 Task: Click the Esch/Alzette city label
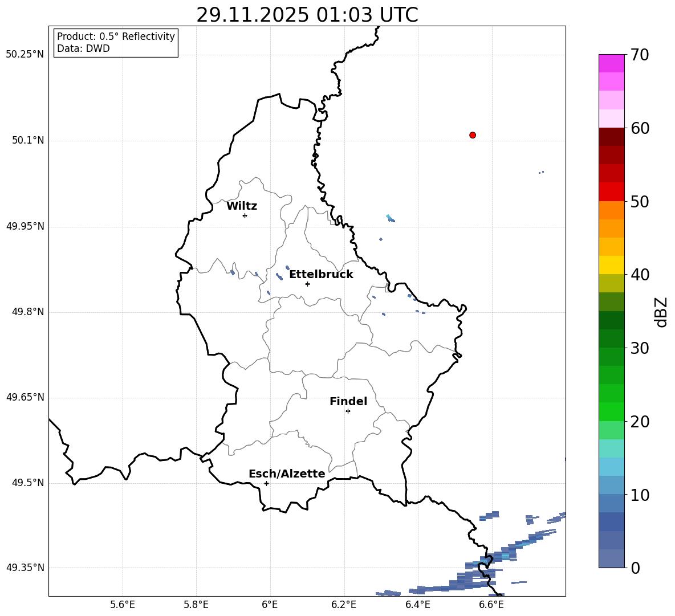(287, 474)
